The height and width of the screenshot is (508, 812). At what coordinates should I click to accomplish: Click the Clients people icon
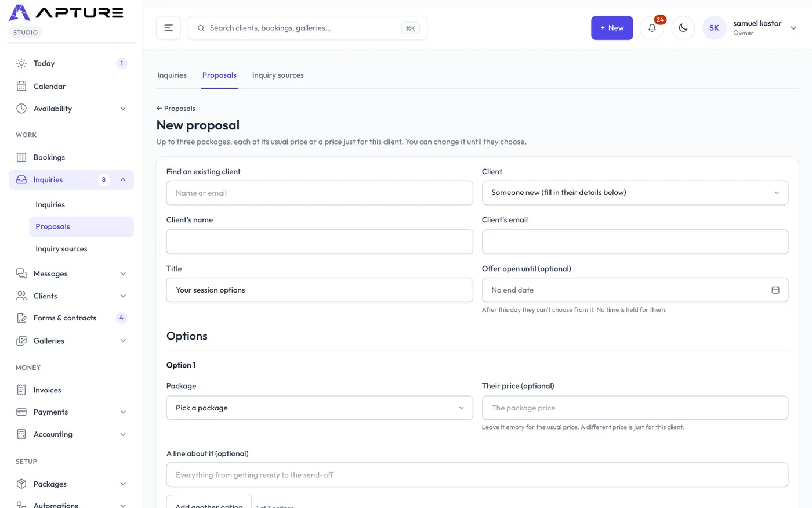point(21,296)
